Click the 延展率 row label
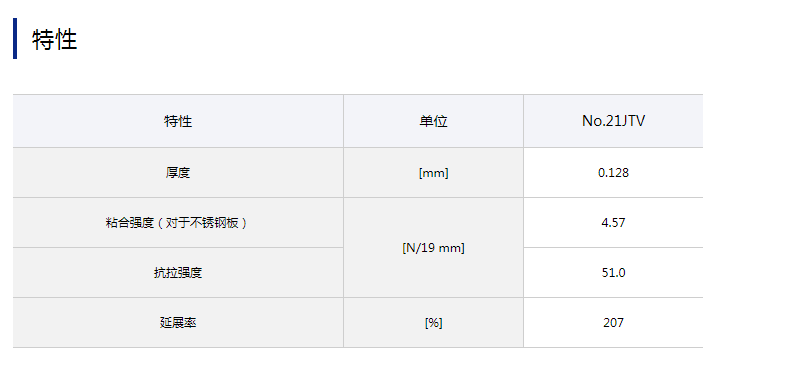 pyautogui.click(x=178, y=323)
